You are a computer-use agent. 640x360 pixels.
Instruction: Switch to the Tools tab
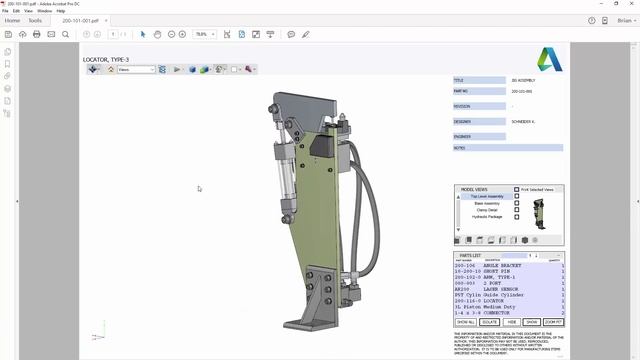pos(35,20)
